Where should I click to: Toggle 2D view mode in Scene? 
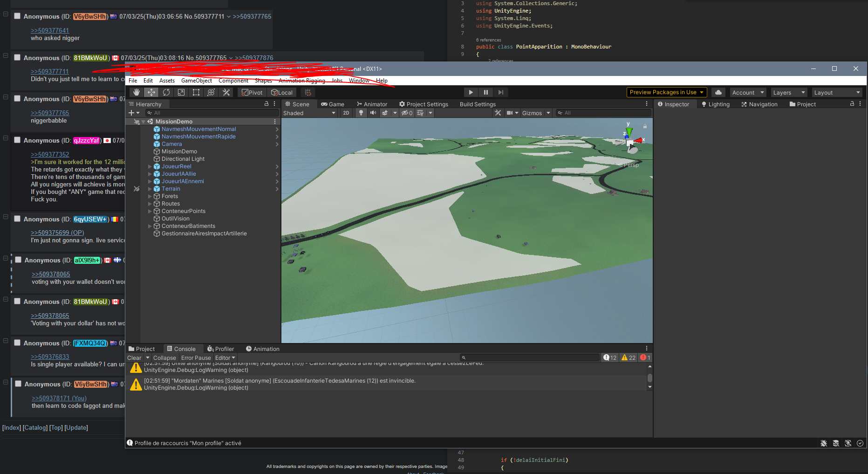346,113
